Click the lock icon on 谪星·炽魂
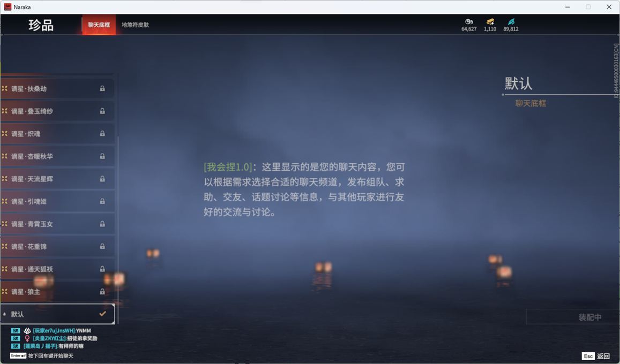620x364 pixels. click(102, 133)
